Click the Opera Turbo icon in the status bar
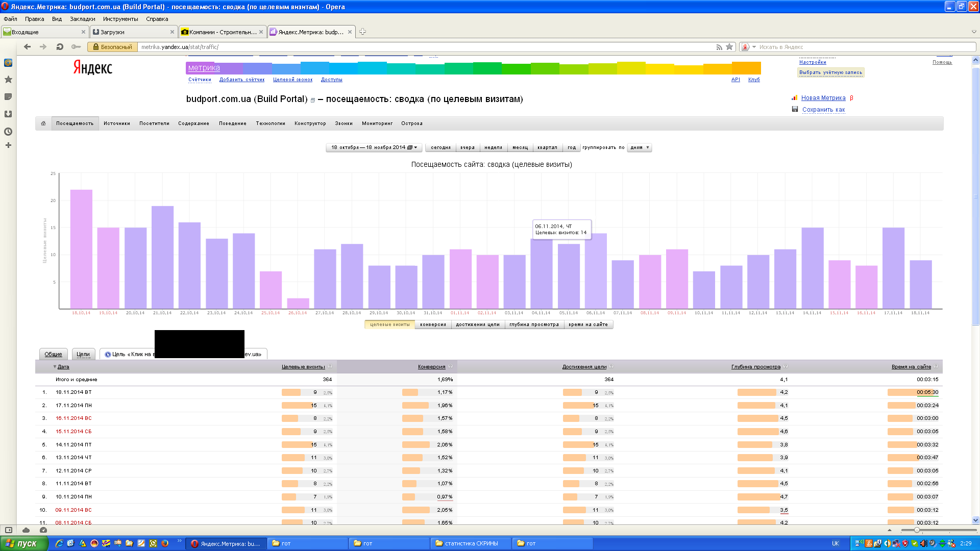Viewport: 980px width, 551px height. [43, 530]
